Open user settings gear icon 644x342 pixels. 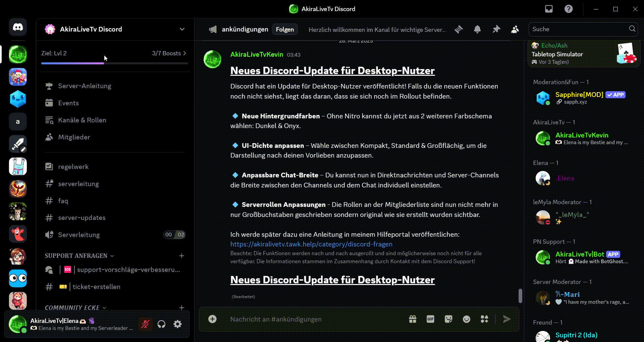pos(177,324)
